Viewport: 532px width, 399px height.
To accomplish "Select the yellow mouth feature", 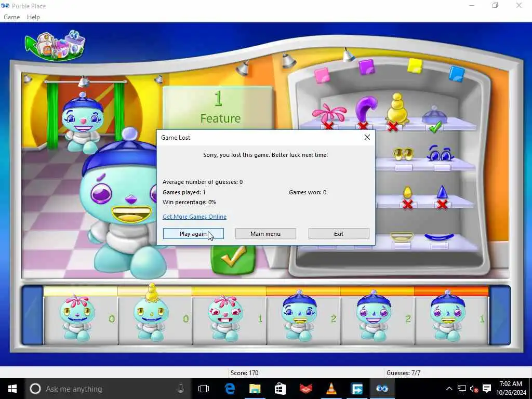I will click(402, 236).
